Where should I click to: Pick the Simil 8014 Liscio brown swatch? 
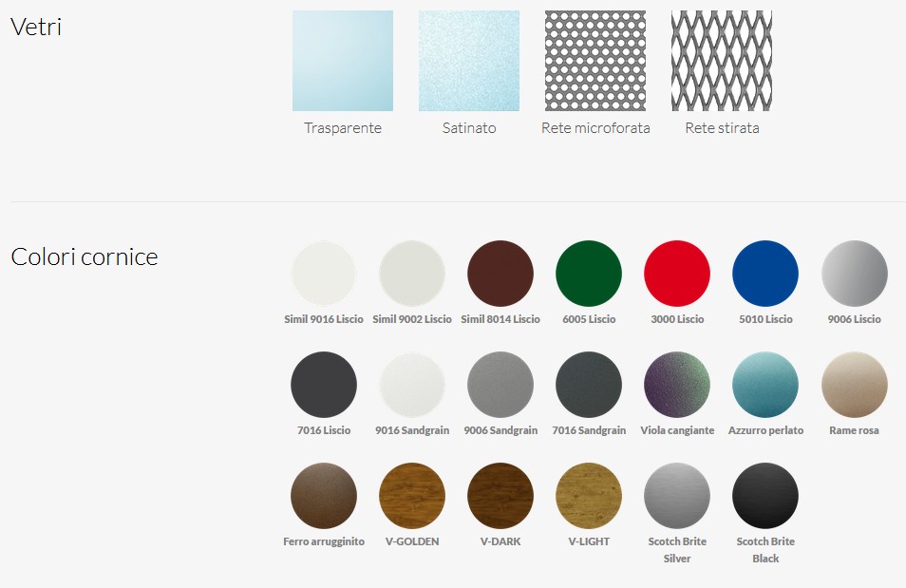[500, 274]
